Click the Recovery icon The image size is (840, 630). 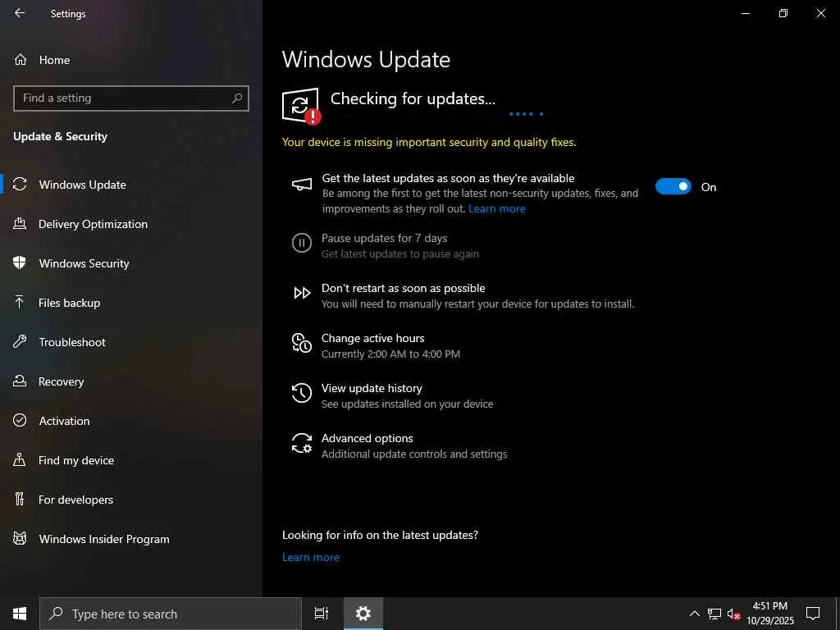click(20, 381)
